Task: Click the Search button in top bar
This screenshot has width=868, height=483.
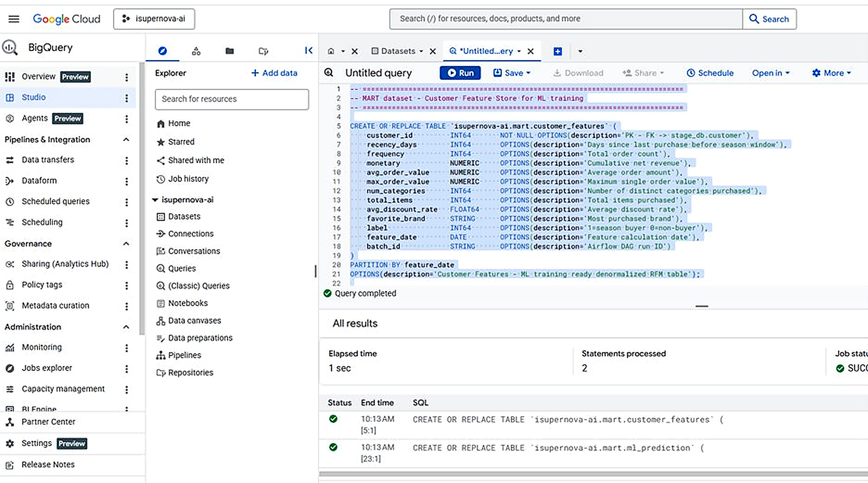Action: [769, 19]
